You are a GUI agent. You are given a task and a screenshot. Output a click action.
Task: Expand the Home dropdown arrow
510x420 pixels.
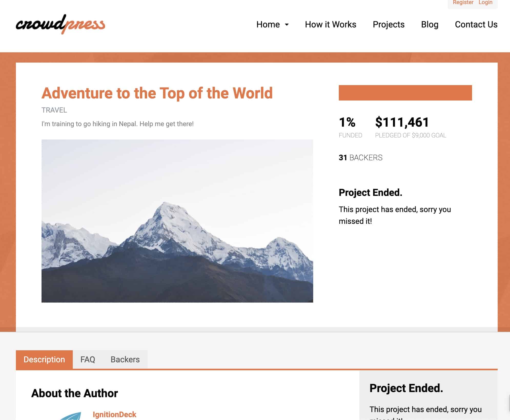click(x=287, y=25)
